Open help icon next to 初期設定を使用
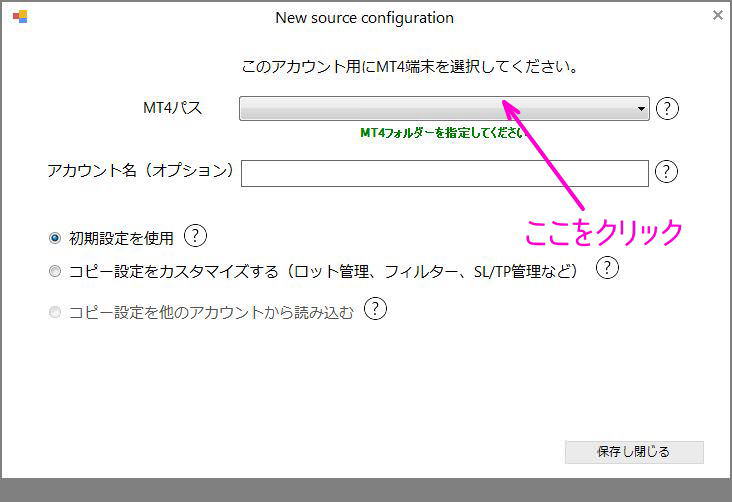This screenshot has width=732, height=502. click(x=195, y=236)
